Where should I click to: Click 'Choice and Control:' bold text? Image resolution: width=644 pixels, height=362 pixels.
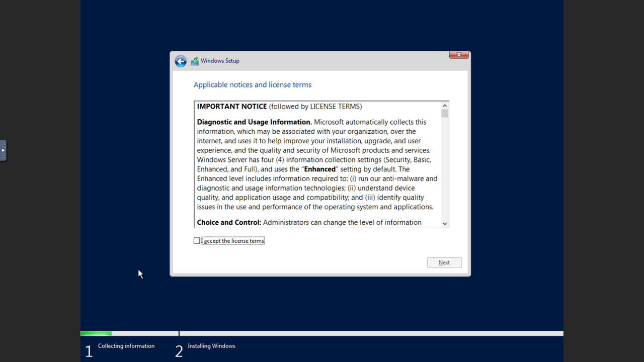click(x=229, y=222)
